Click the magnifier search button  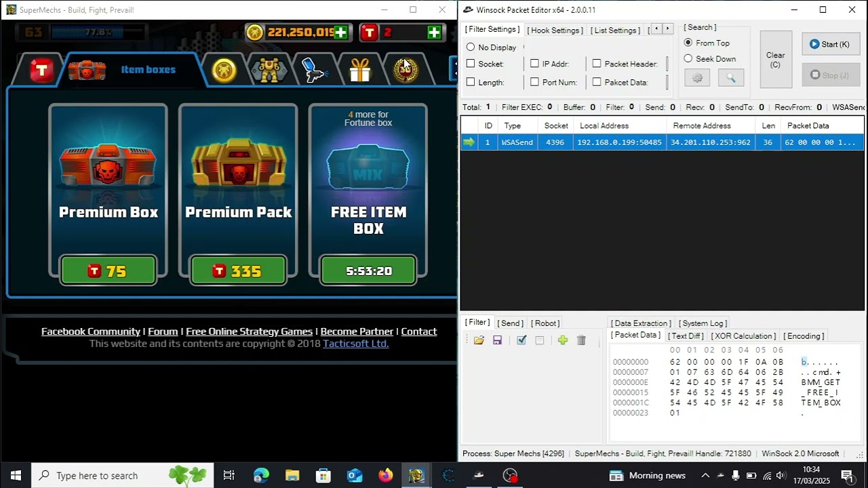coord(731,78)
